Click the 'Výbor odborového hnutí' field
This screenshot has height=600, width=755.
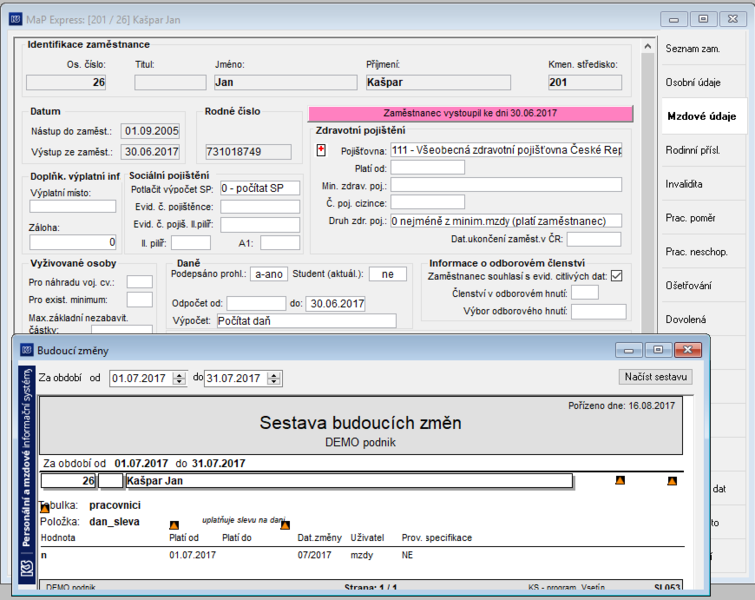[x=599, y=311]
